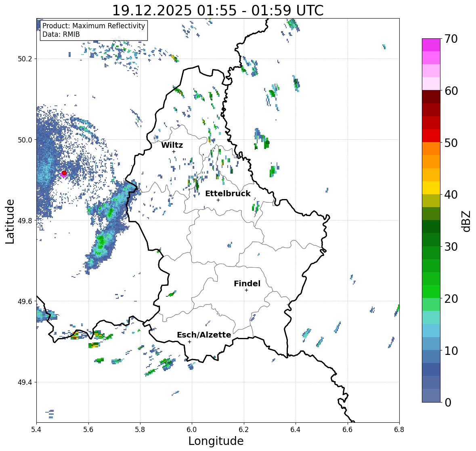Viewport: 476px width, 451px height.
Task: Click the 49.6 latitude tick label
Action: (x=25, y=301)
